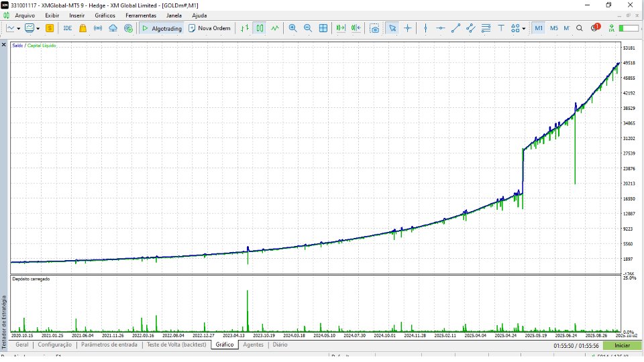
Task: Select the text label tool
Action: [501, 28]
